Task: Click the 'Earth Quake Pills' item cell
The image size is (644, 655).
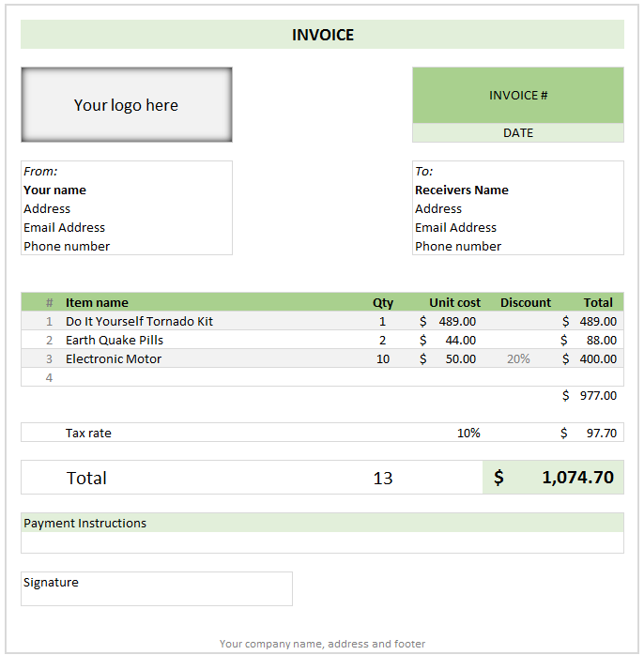Action: (114, 340)
